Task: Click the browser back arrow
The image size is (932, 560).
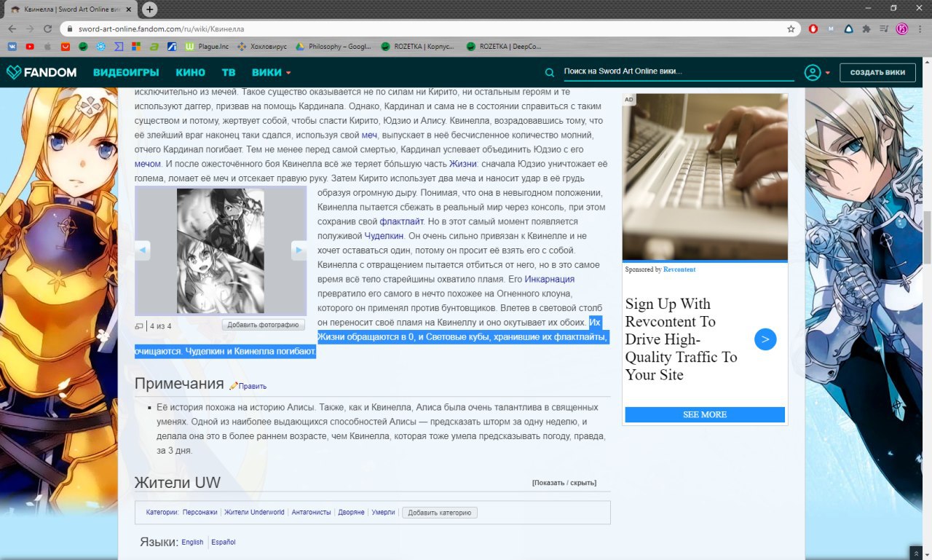Action: [x=12, y=28]
